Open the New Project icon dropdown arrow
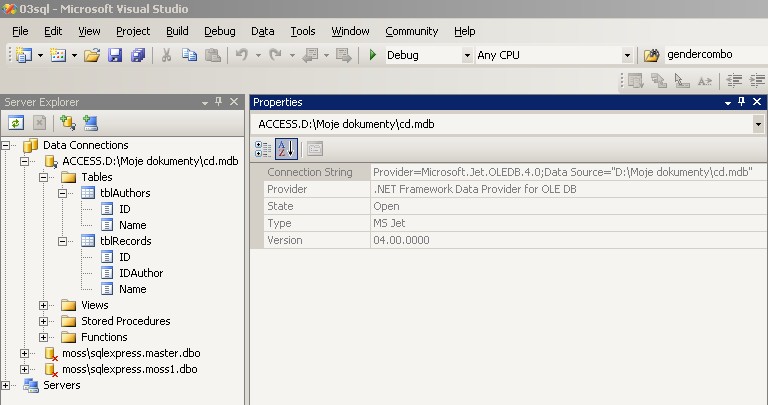This screenshot has height=405, width=768. coord(40,55)
